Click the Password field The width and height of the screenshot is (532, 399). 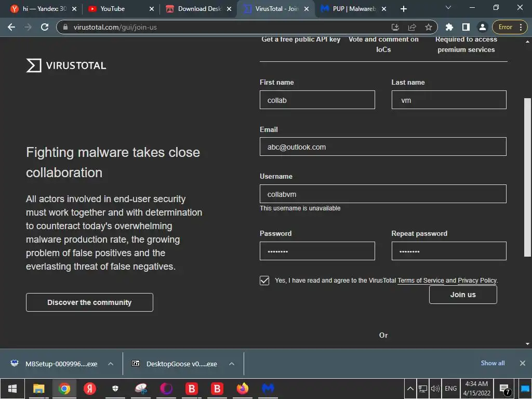pyautogui.click(x=317, y=251)
